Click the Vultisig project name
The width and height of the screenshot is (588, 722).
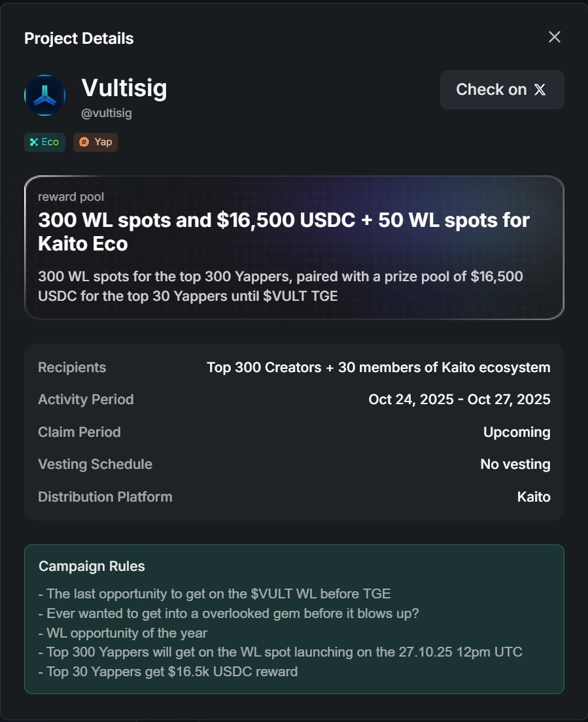click(124, 88)
